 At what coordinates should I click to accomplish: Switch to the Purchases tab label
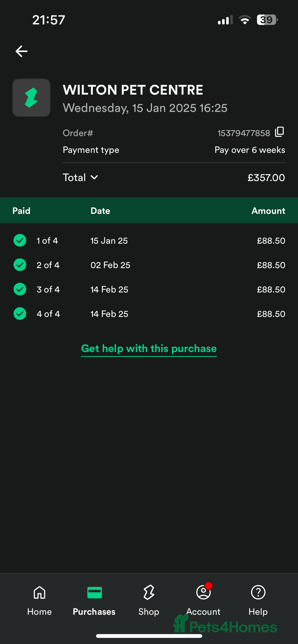point(94,612)
